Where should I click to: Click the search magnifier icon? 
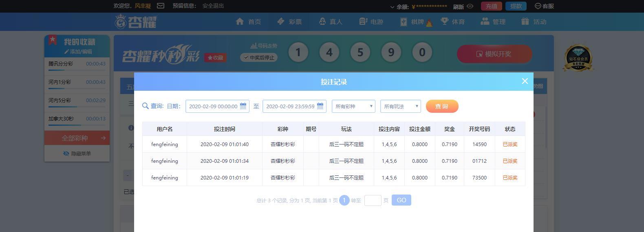tap(146, 106)
